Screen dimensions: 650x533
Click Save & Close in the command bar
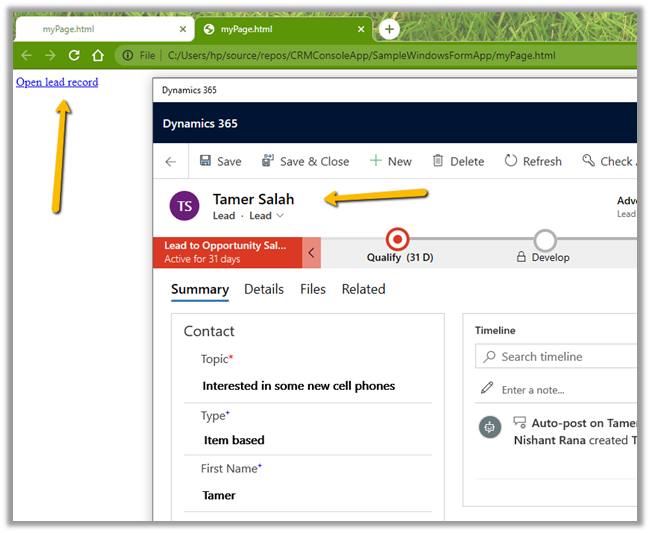coord(306,161)
